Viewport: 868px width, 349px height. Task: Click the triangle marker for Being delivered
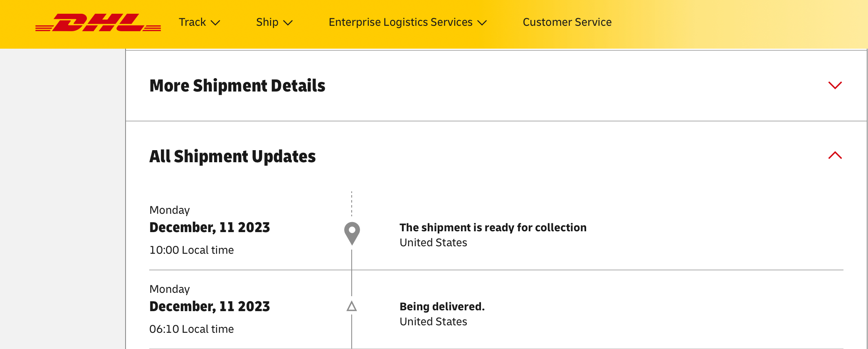coord(352,307)
